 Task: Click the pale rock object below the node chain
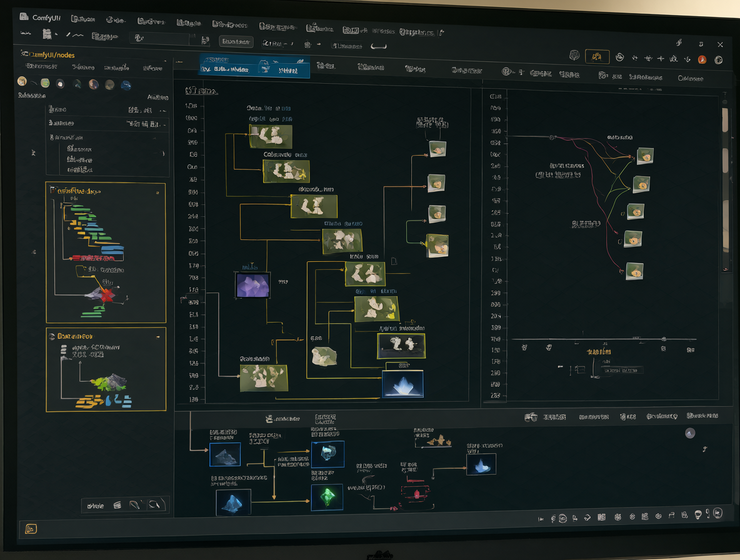click(x=324, y=357)
